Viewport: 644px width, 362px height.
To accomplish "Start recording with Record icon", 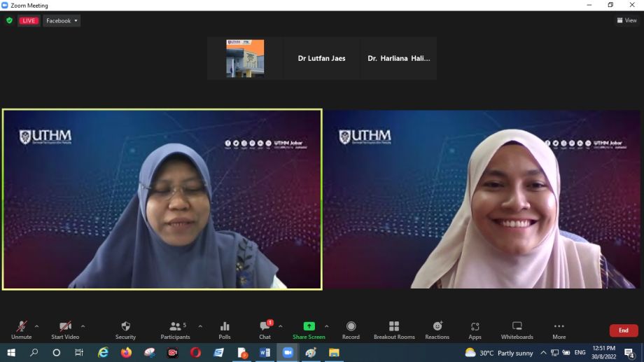I will point(351,326).
